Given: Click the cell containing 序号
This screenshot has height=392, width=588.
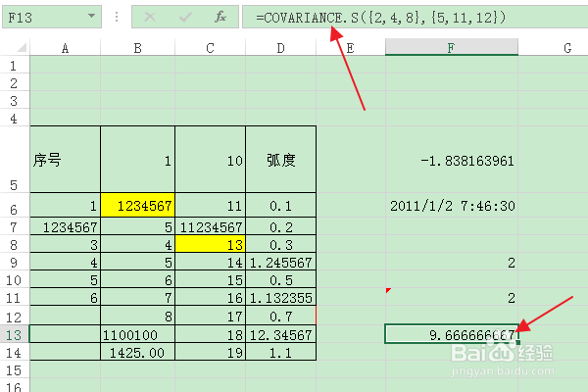Looking at the screenshot, I should click(x=66, y=160).
